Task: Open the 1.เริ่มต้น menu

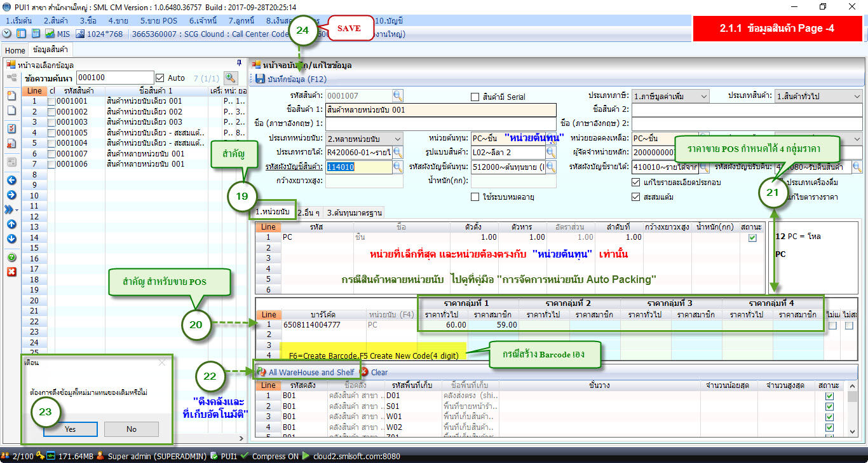Action: (18, 20)
